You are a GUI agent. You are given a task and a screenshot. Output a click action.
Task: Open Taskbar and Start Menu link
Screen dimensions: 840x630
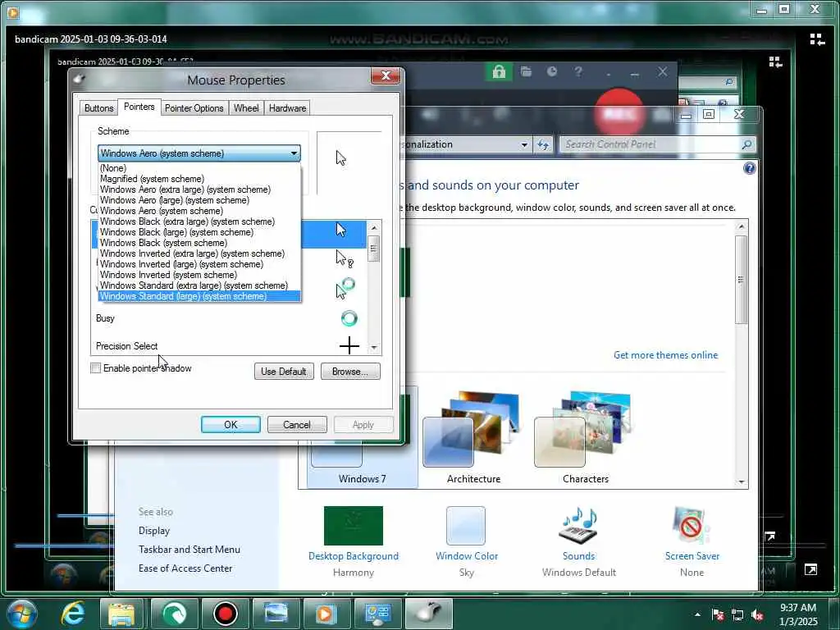click(x=189, y=549)
